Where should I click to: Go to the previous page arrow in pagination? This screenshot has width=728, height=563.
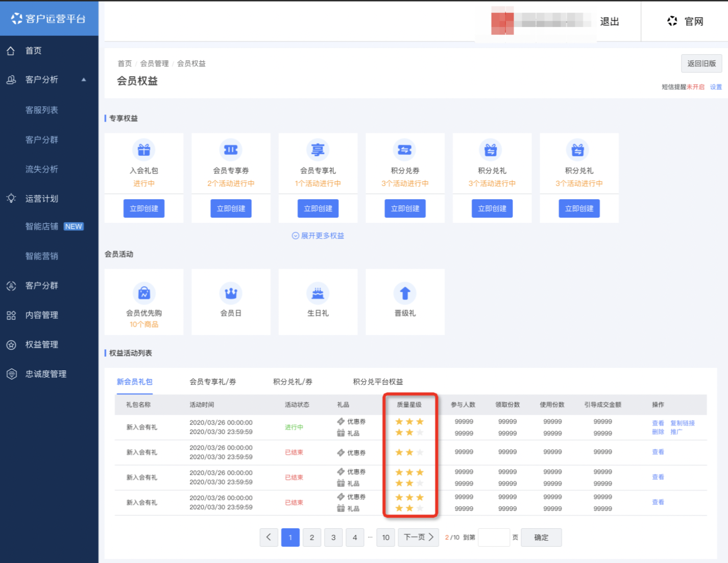point(269,537)
